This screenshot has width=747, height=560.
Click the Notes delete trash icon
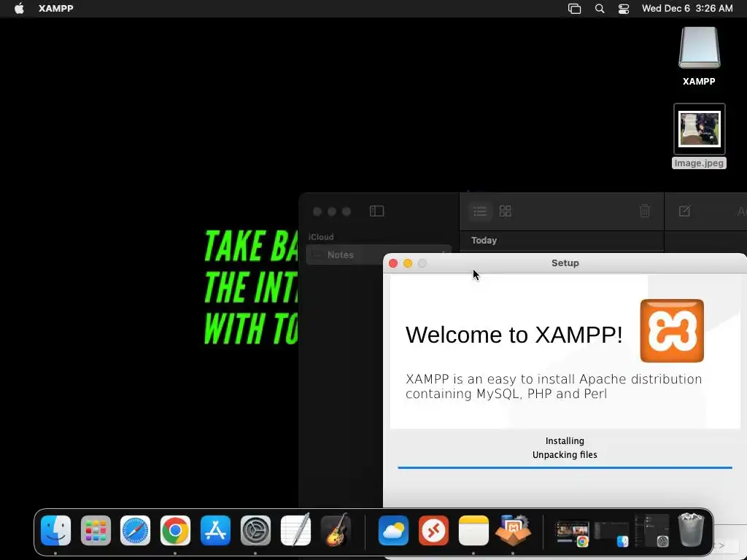[x=645, y=211]
